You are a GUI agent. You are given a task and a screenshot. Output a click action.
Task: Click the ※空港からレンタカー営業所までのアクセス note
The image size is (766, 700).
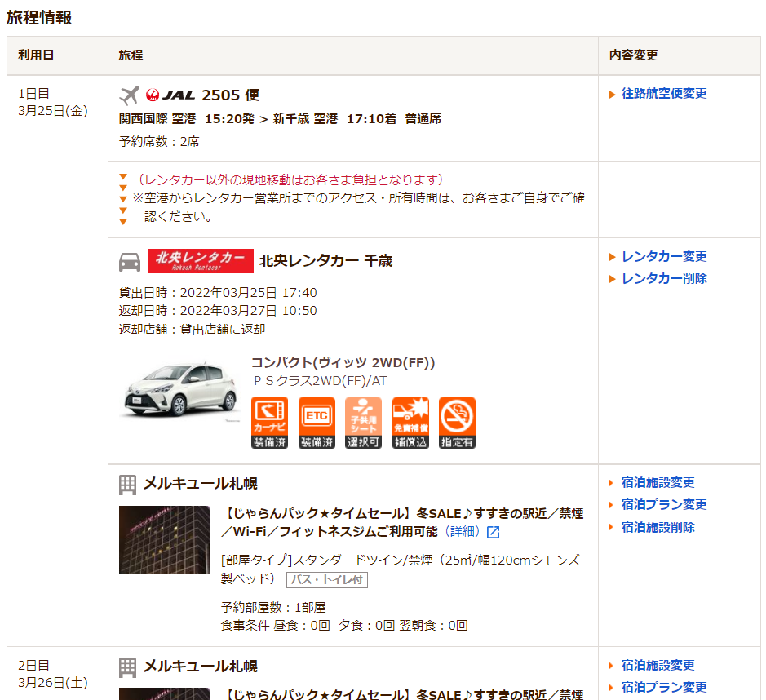coord(359,207)
